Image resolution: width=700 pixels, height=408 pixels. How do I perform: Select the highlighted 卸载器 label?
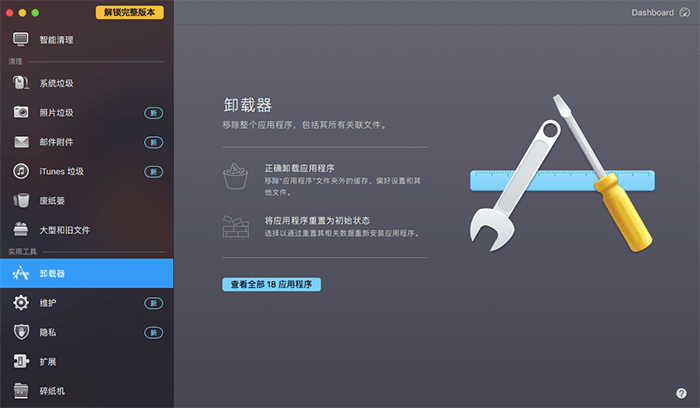click(52, 273)
